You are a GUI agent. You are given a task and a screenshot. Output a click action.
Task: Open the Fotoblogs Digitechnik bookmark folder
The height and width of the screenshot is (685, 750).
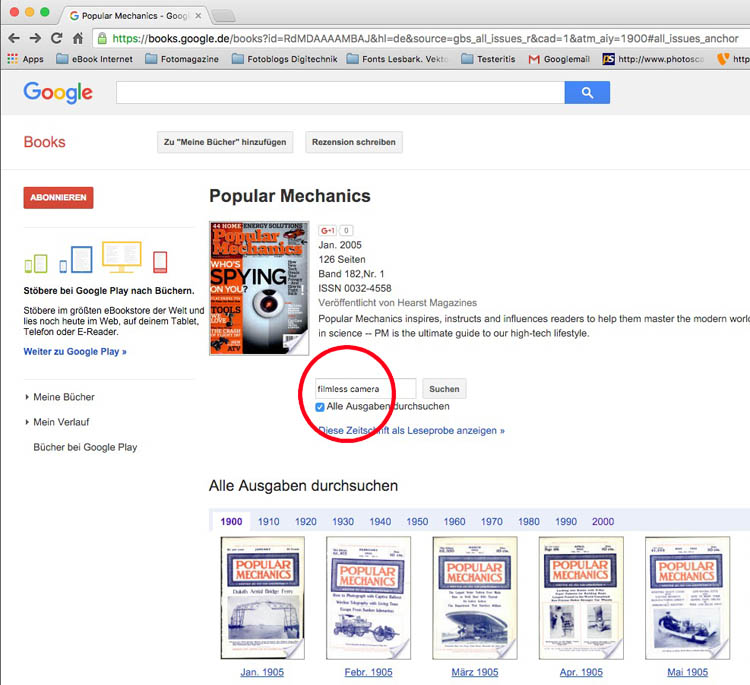coord(285,59)
